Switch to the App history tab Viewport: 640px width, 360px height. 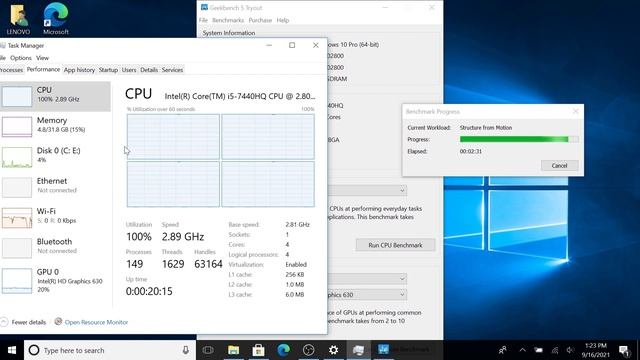coord(79,70)
